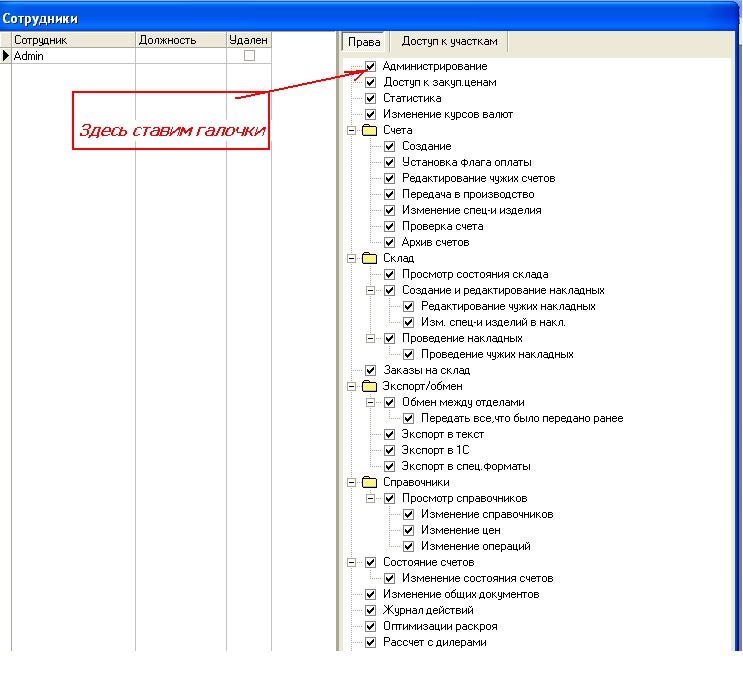Uncheck the Экспорт в 1С checkbox
Viewport: 743px width, 680px height.
click(390, 450)
